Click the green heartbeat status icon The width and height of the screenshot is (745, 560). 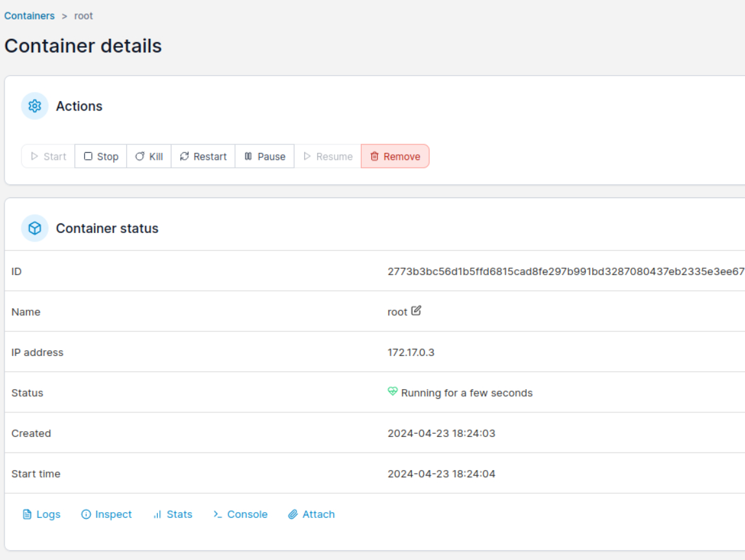[392, 392]
